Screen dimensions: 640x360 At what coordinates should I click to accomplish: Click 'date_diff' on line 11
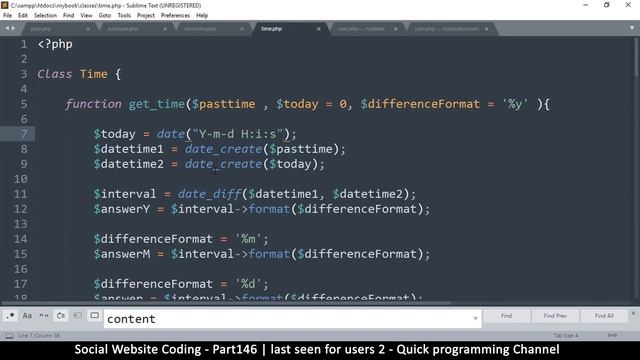coord(209,194)
